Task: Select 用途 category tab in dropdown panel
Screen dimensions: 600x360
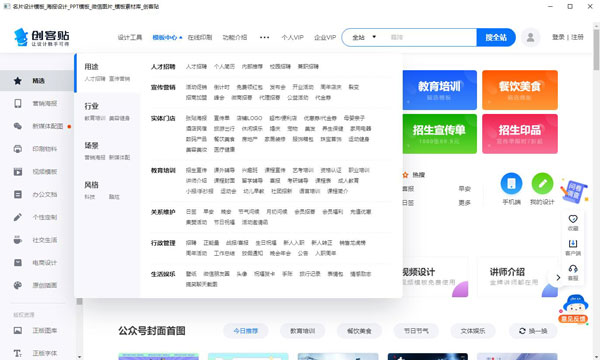Action: 107,72
